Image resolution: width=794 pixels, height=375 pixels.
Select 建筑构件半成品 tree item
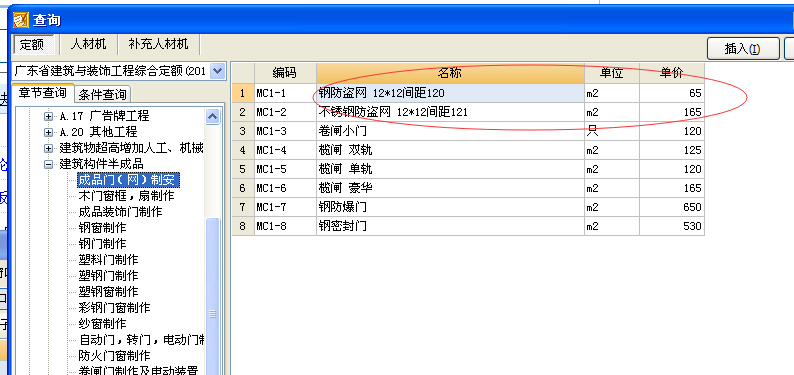click(x=101, y=164)
